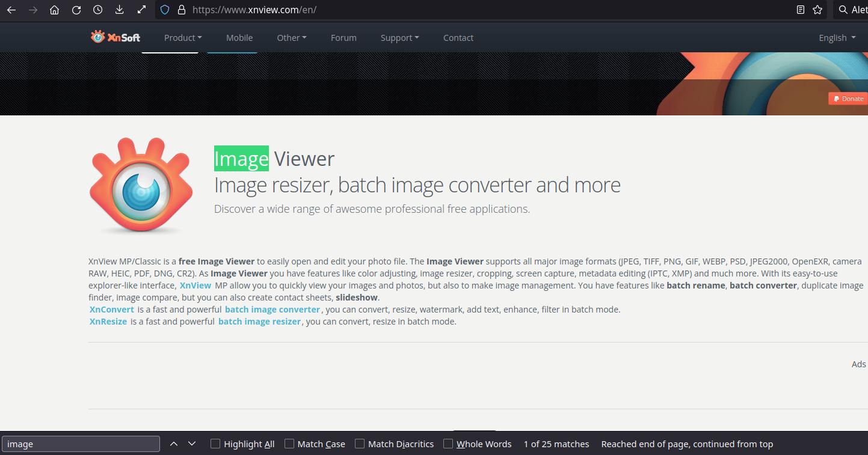The image size is (868, 455).
Task: Follow the XnConvert link
Action: [x=112, y=310]
